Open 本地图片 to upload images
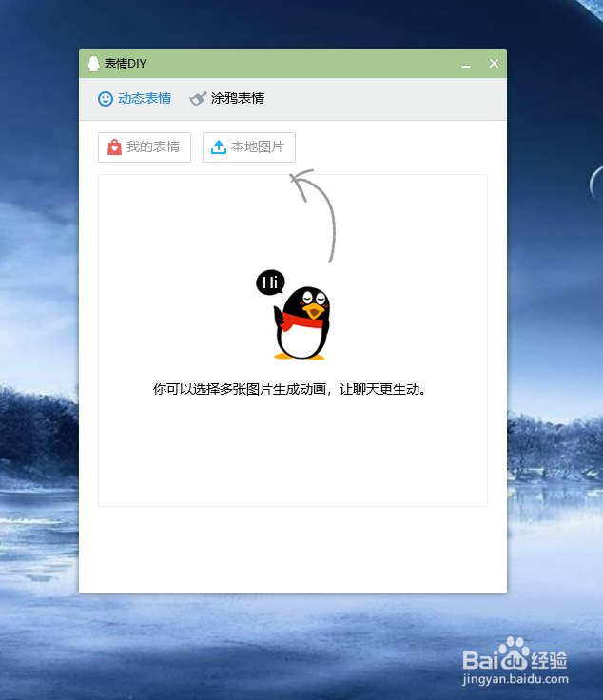The width and height of the screenshot is (603, 700). pyautogui.click(x=249, y=147)
